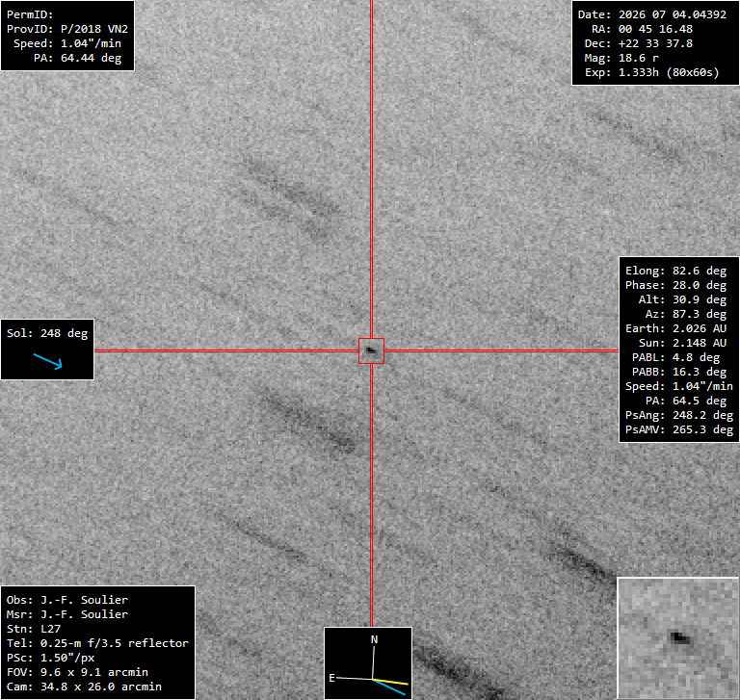Click 'Speed: 1.04"/min' in top-left panel
The image size is (740, 700).
[67, 43]
